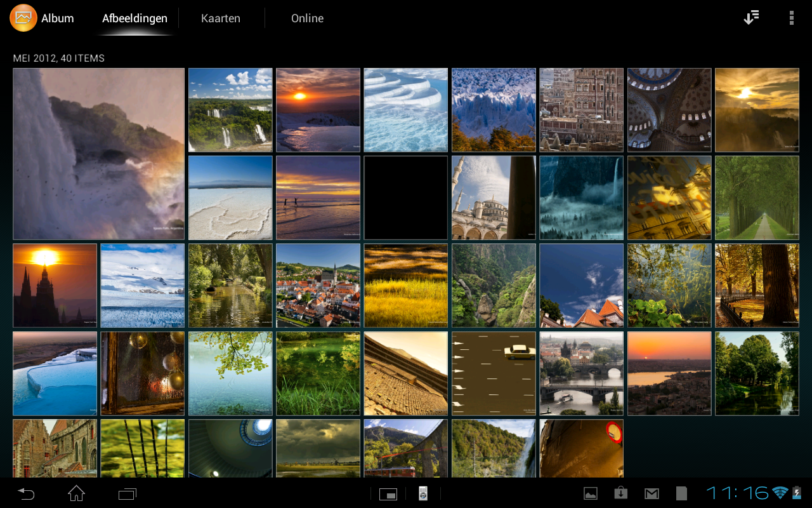Tap the Album app icon
The width and height of the screenshot is (812, 508).
coord(23,18)
